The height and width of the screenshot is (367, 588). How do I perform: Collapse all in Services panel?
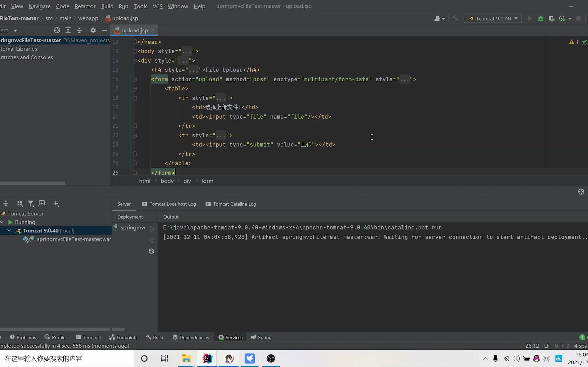[6, 203]
